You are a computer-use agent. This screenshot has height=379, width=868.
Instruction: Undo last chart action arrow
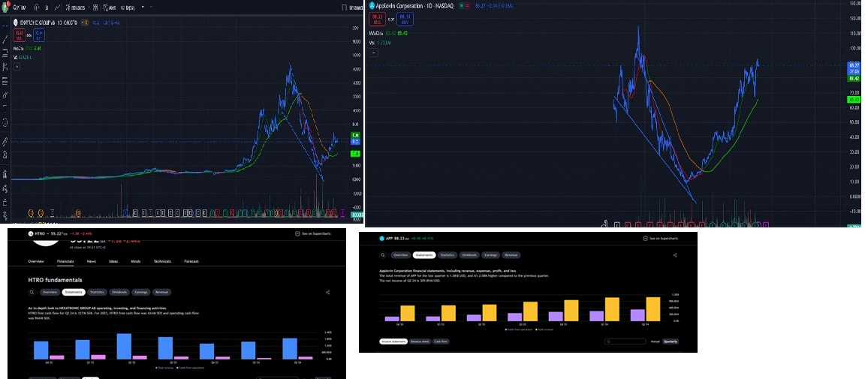[143, 8]
